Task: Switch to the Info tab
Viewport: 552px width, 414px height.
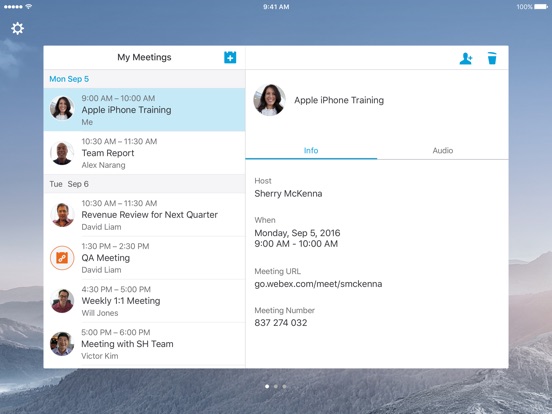Action: [x=311, y=150]
